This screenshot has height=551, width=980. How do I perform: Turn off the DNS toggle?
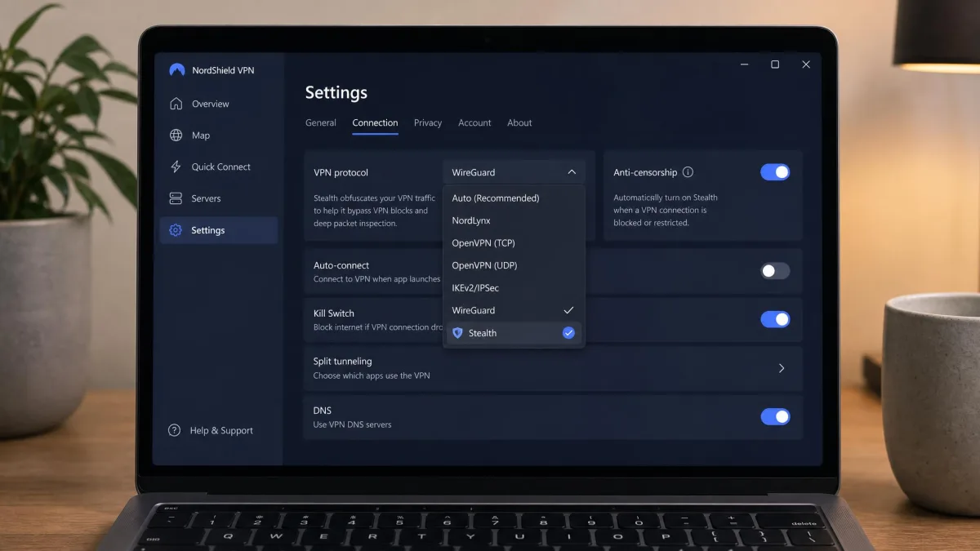point(775,416)
